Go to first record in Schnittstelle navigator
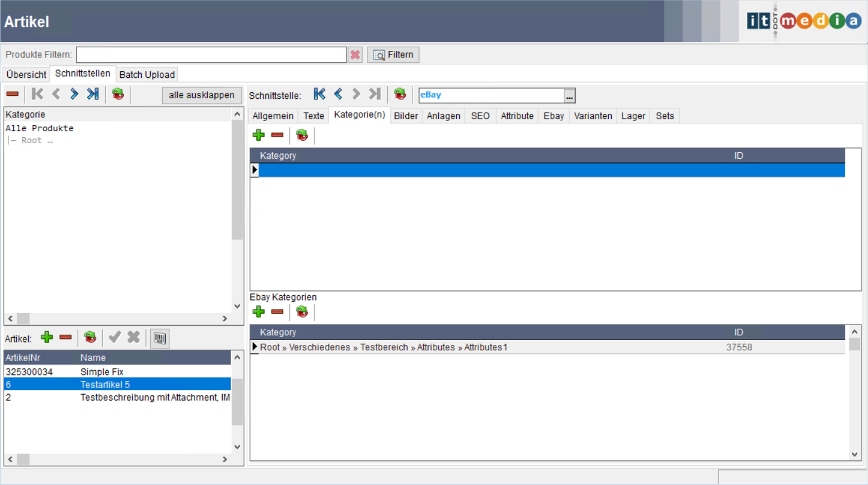 [x=319, y=94]
